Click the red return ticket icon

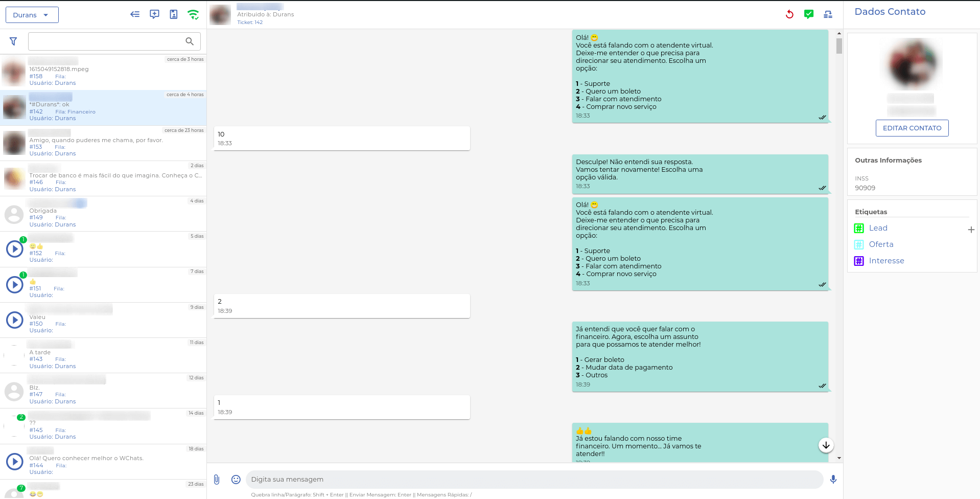[789, 14]
